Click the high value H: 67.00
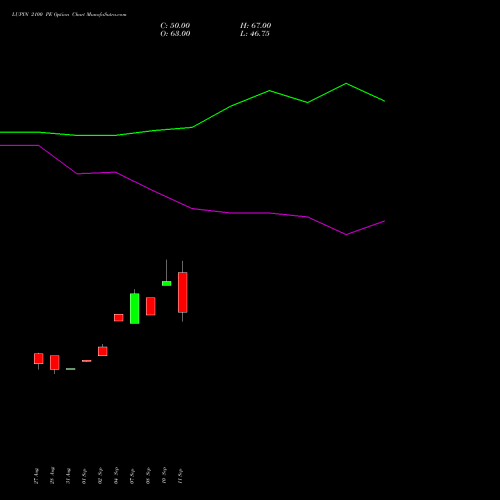 pos(255,26)
